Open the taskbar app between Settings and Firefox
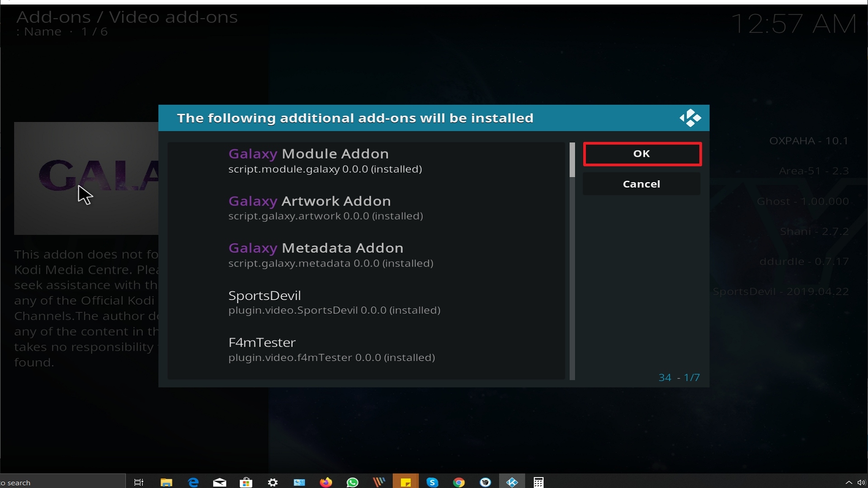This screenshot has height=488, width=868. [299, 482]
